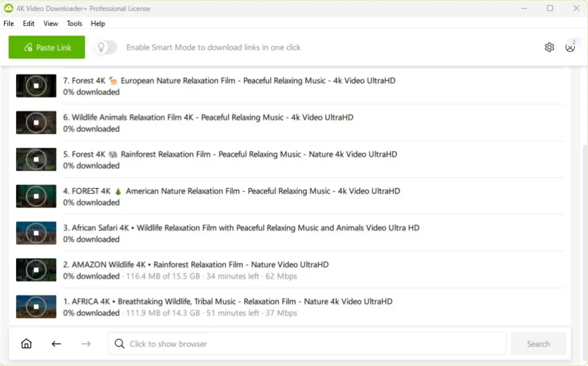Open the View menu
The width and height of the screenshot is (588, 366).
click(x=51, y=24)
